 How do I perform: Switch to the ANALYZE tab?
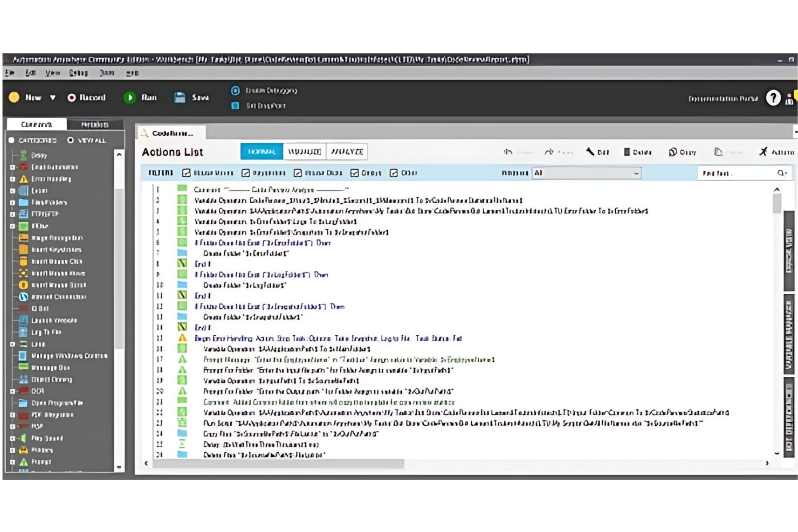pos(347,151)
